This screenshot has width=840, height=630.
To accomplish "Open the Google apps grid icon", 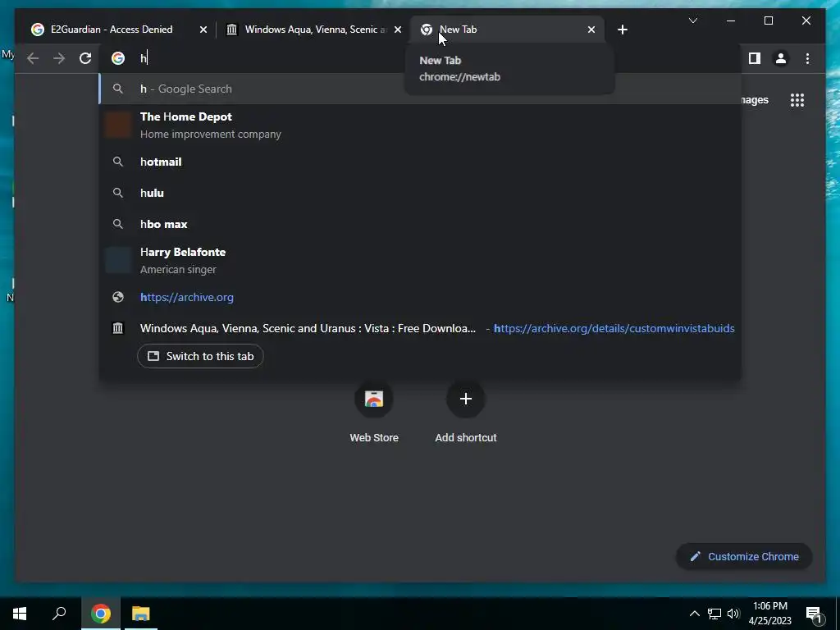I will tap(797, 100).
